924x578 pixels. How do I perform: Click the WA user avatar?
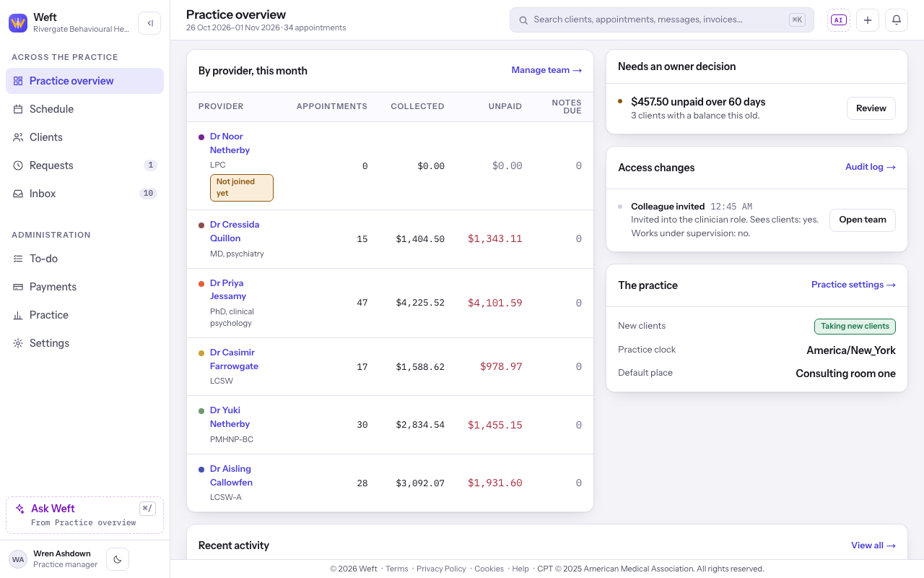pyautogui.click(x=18, y=559)
